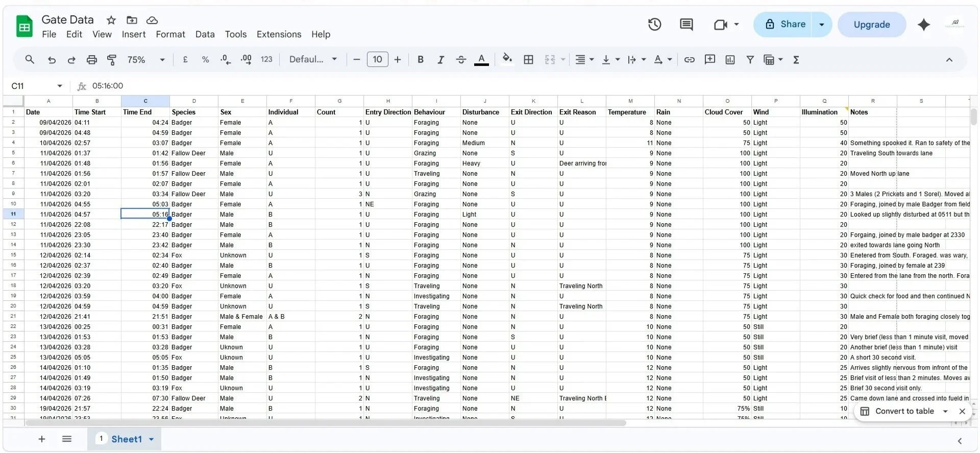The height and width of the screenshot is (453, 980).
Task: Click the move to folder icon
Action: pos(132,20)
